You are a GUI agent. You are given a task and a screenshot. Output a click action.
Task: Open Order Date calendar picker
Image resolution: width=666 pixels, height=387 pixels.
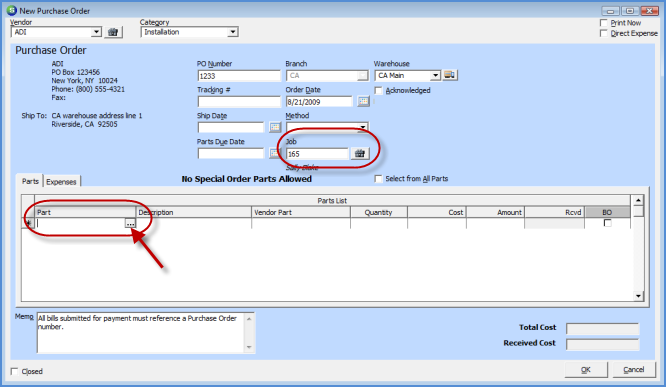coord(363,102)
